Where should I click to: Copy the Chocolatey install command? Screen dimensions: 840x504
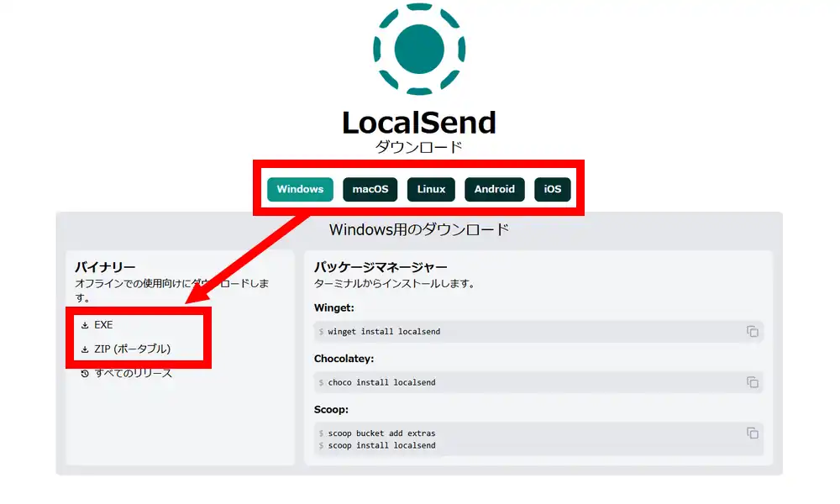(x=752, y=382)
